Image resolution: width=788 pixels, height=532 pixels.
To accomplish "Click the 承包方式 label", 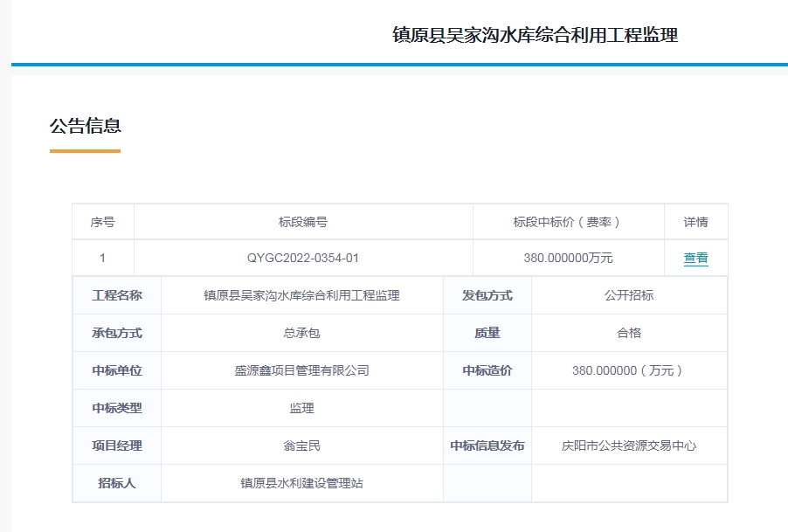I will pos(116,333).
